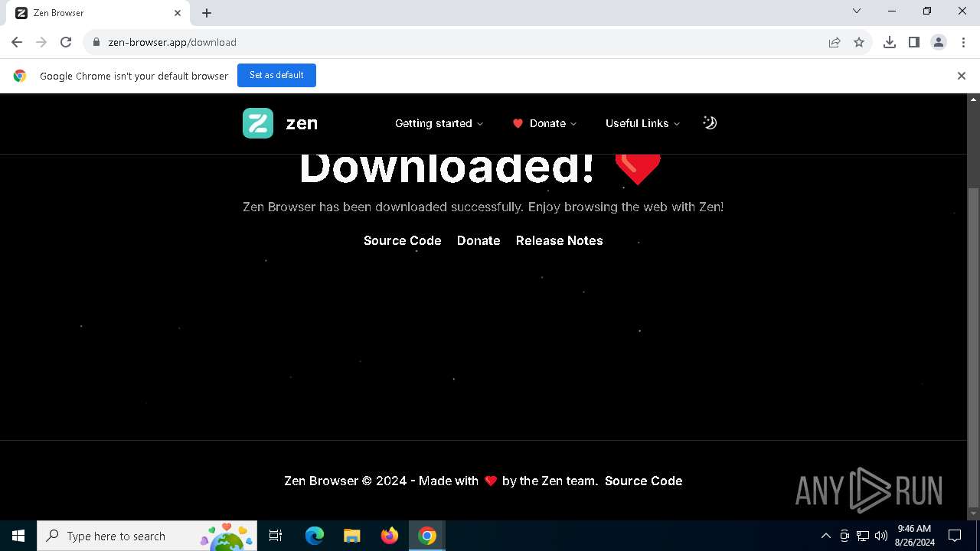Click the page vertical scrollbar thumb
This screenshot has height=551, width=980.
[974, 347]
